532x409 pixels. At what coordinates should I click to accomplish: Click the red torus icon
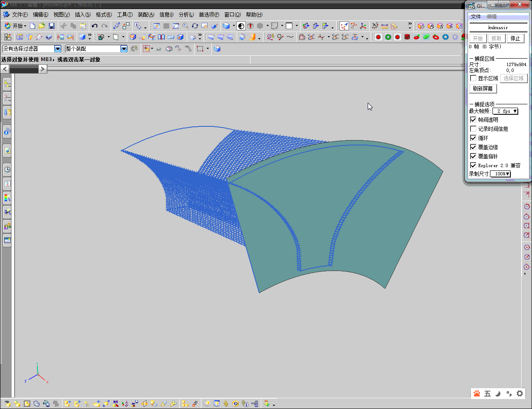[x=436, y=37]
